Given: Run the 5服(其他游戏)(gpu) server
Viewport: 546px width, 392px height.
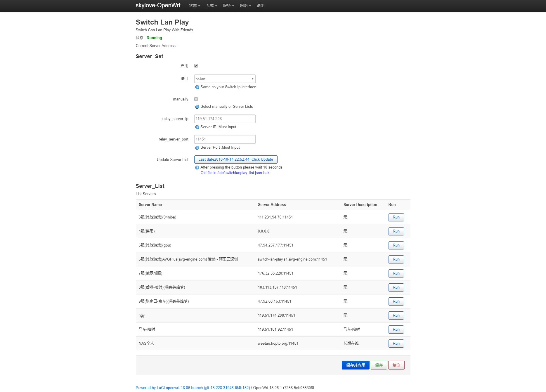Looking at the screenshot, I should tap(396, 245).
